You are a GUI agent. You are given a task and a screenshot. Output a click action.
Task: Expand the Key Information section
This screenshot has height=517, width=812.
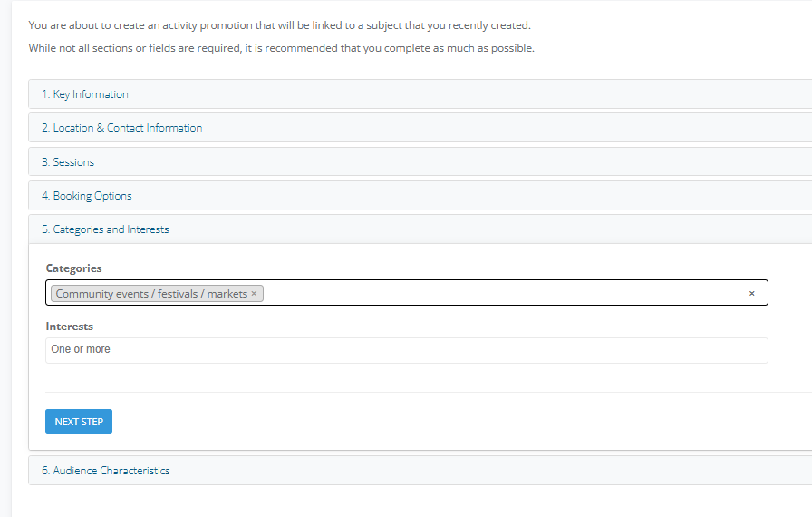(420, 93)
